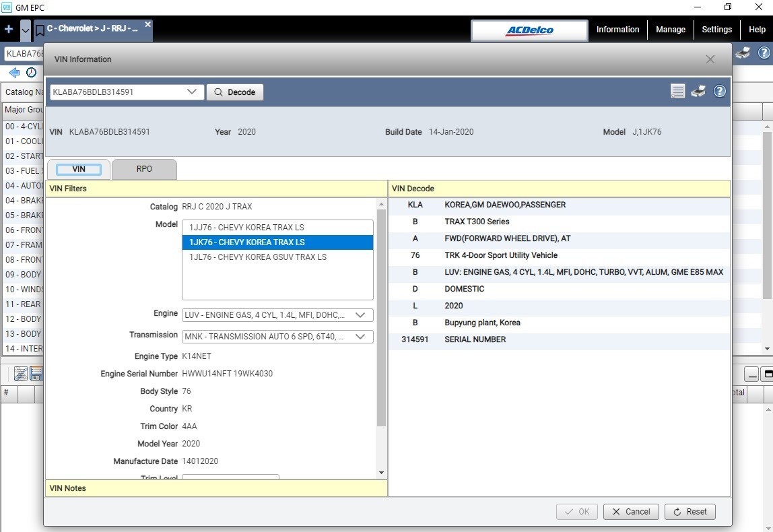
Task: Click the print icon in VIN Information dialog
Action: point(698,91)
